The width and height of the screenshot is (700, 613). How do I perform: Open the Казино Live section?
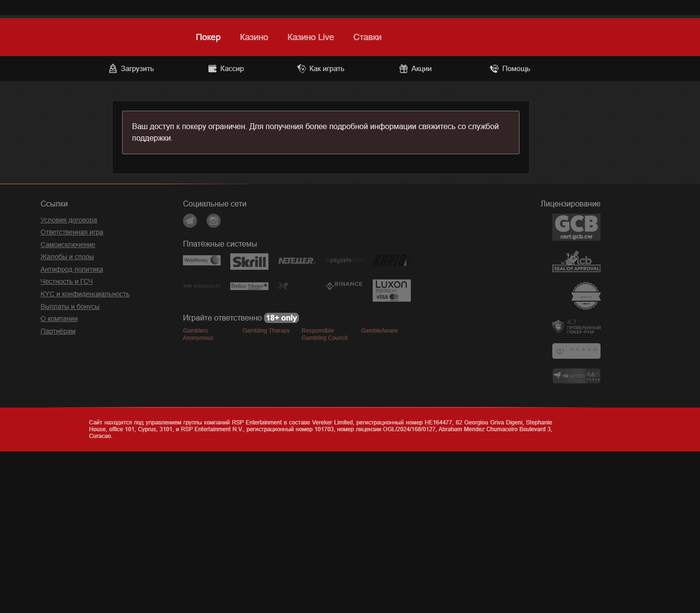click(x=310, y=37)
